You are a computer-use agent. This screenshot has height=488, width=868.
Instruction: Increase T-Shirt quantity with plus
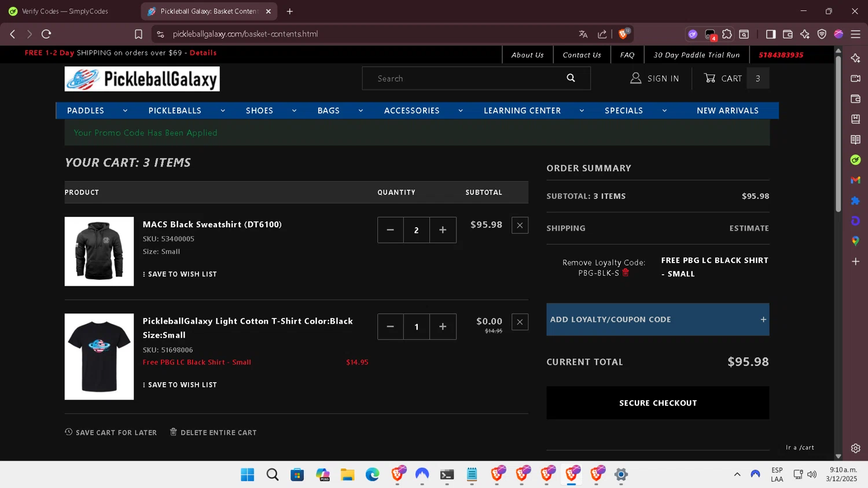(443, 327)
